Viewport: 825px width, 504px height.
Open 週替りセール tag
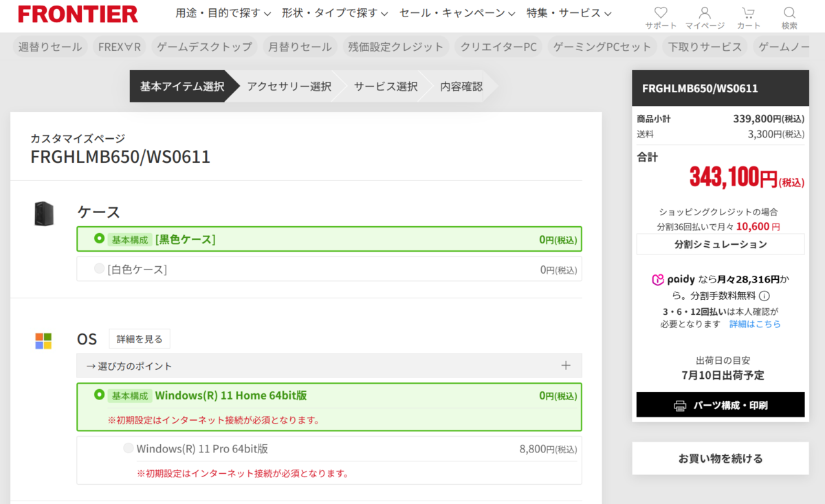click(x=50, y=47)
